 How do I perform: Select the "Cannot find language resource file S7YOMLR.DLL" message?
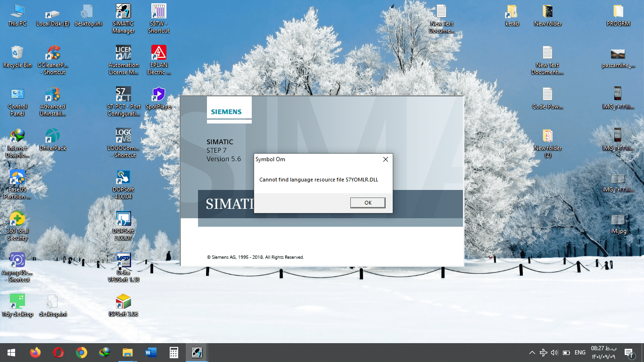click(x=319, y=180)
